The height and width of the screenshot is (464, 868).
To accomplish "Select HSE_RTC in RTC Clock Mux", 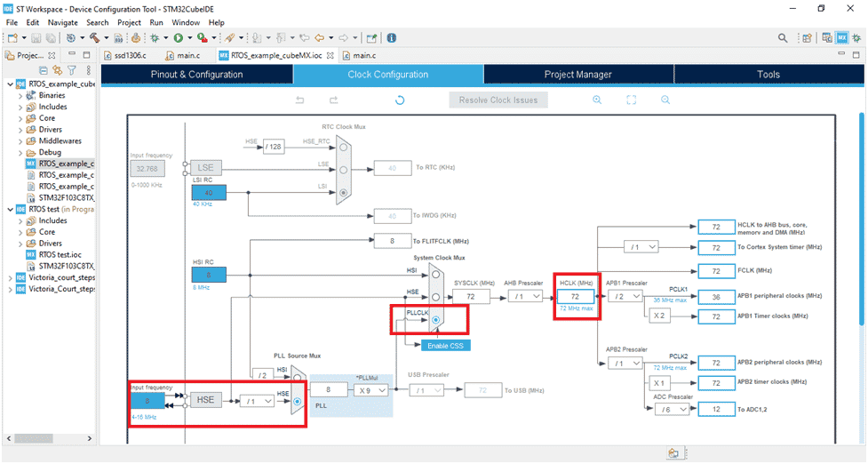I will [x=343, y=148].
